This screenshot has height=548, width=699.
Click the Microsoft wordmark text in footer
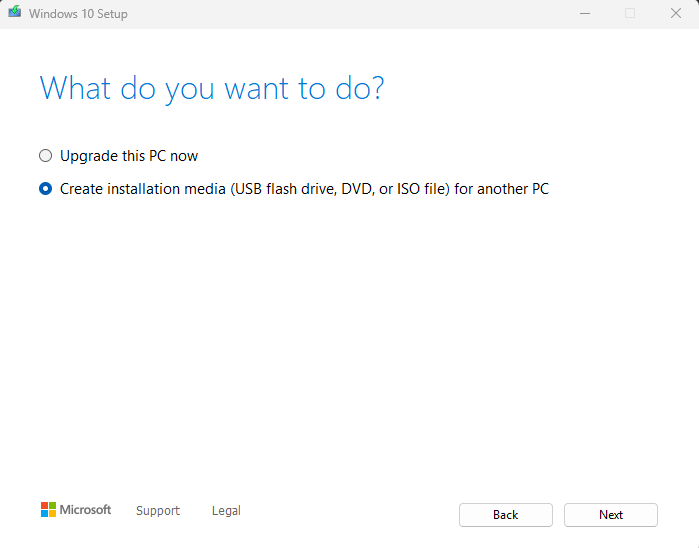[x=86, y=510]
